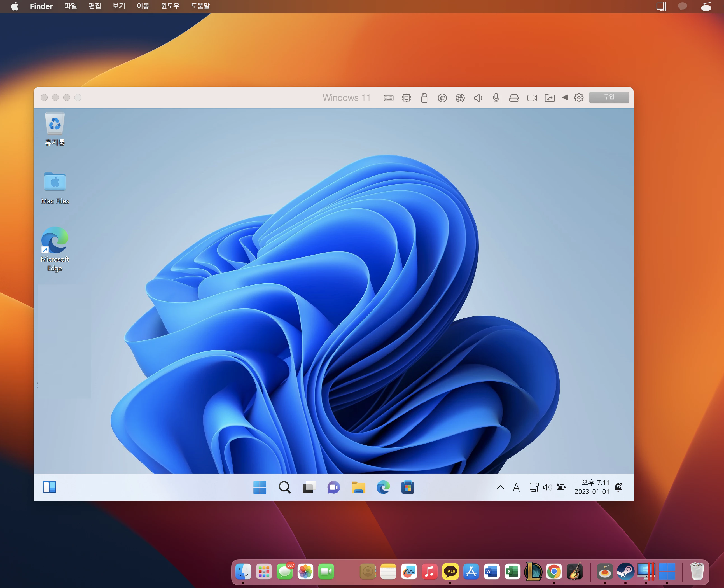Expand the Windows hidden tray icons chevron
The image size is (724, 588).
tap(500, 487)
